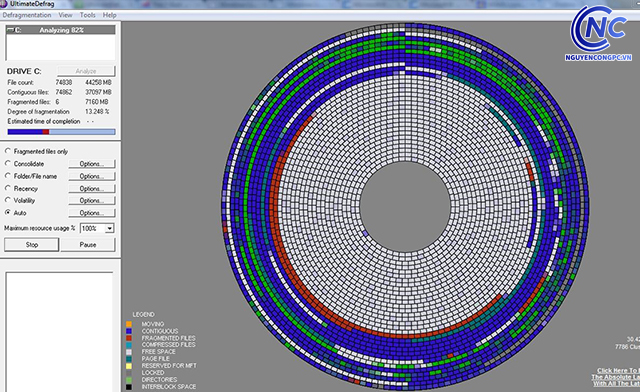This screenshot has height=392, width=640.
Task: Open the Maximum resource usage dropdown
Action: (109, 228)
